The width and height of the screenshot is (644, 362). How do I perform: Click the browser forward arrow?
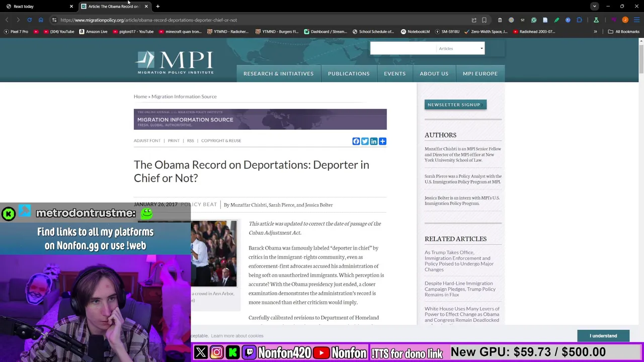coord(18,20)
